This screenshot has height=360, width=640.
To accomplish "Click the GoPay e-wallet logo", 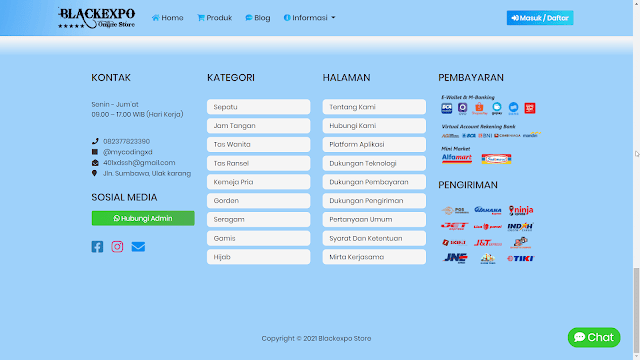I will point(497,108).
